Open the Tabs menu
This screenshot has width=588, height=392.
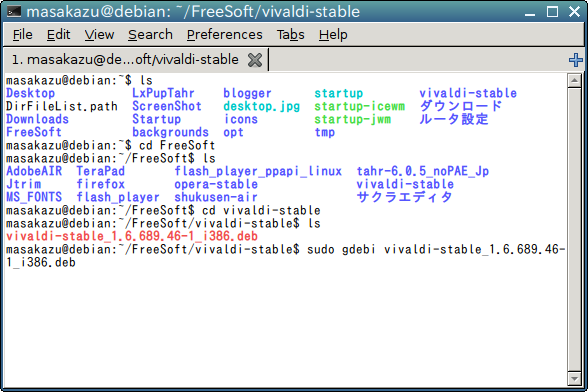tap(290, 35)
